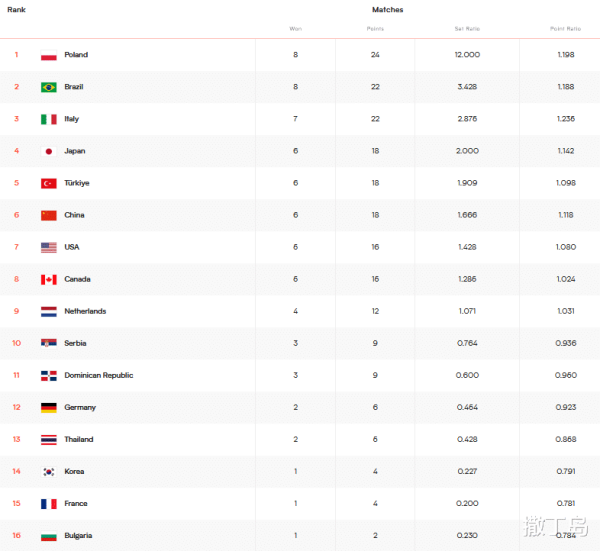Click the Türkiye flag icon
The image size is (600, 551).
(49, 183)
